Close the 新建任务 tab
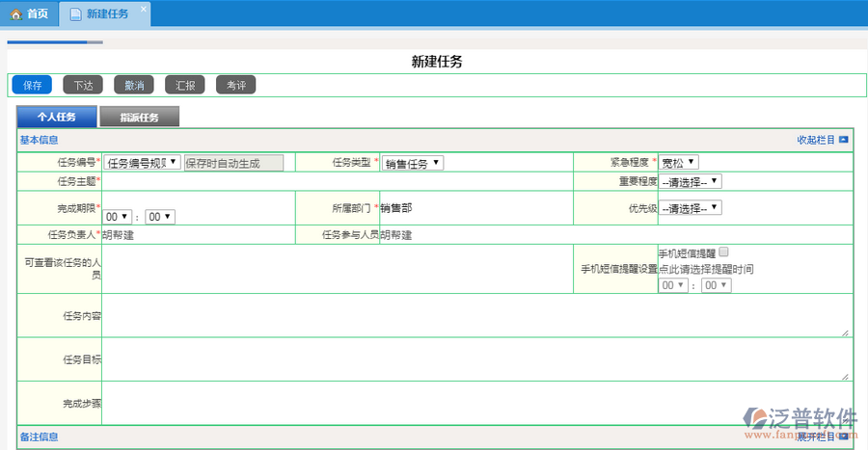The width and height of the screenshot is (868, 450). click(144, 10)
